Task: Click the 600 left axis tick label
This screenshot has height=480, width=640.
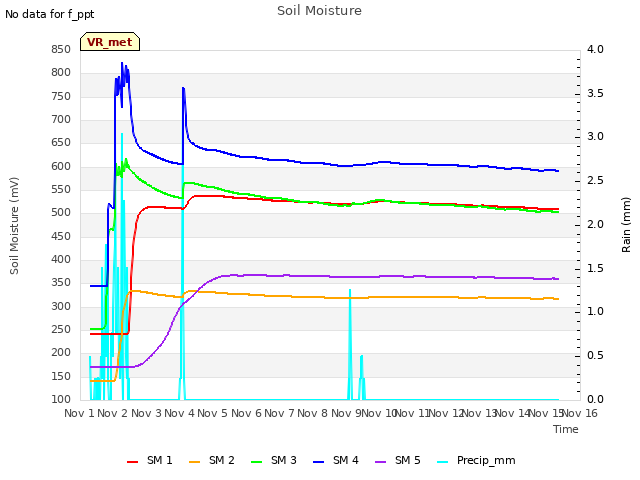Action: (x=61, y=166)
